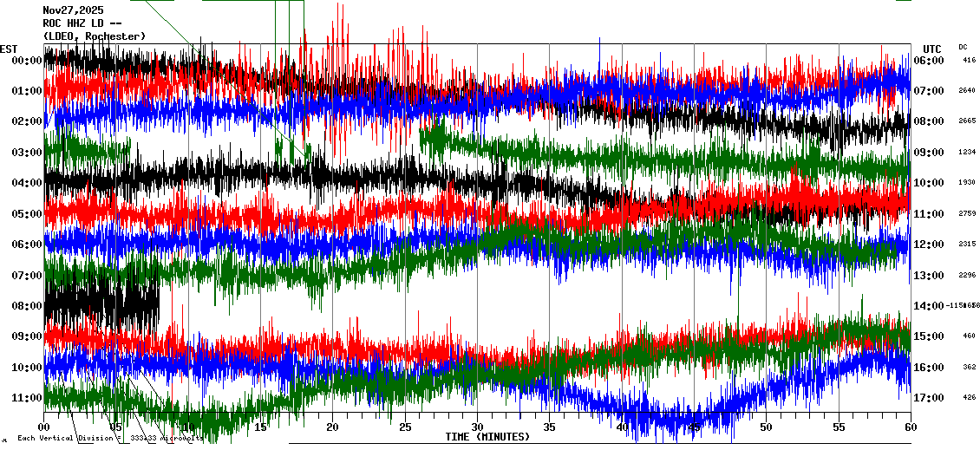The image size is (980, 450).
Task: Click the DC column header
Action: pos(963,47)
